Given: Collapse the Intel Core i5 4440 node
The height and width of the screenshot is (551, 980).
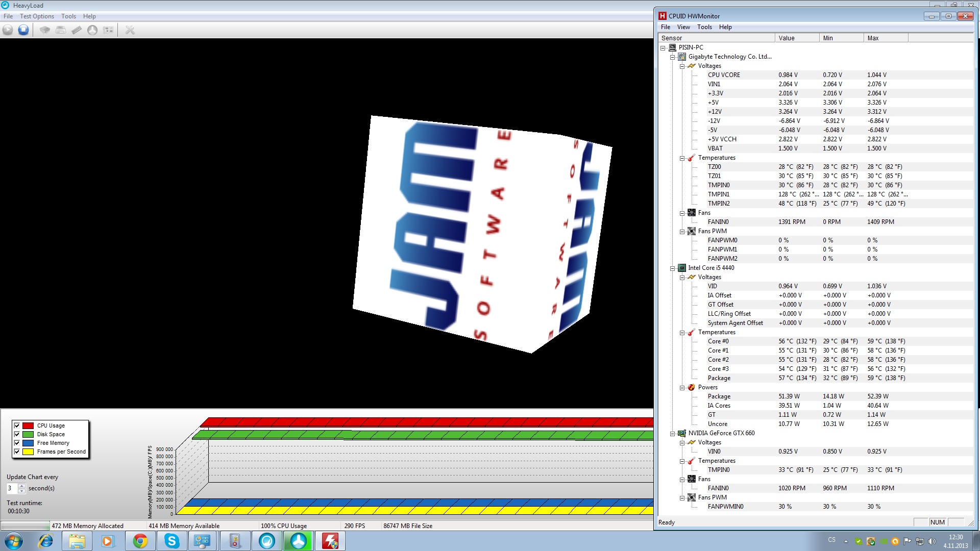Looking at the screenshot, I should coord(673,268).
